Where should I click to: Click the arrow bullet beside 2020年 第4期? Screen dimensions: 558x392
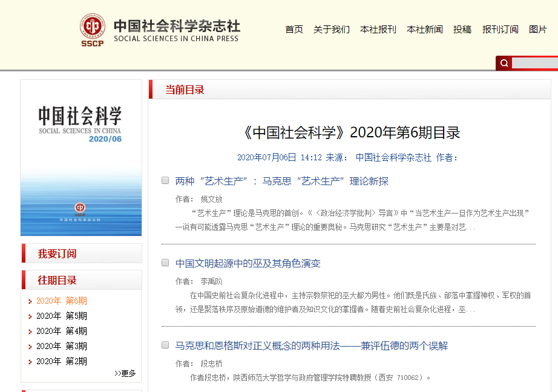[30, 332]
